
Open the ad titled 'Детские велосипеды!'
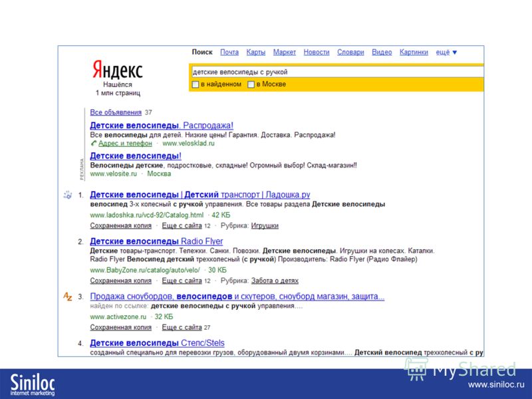click(x=136, y=156)
